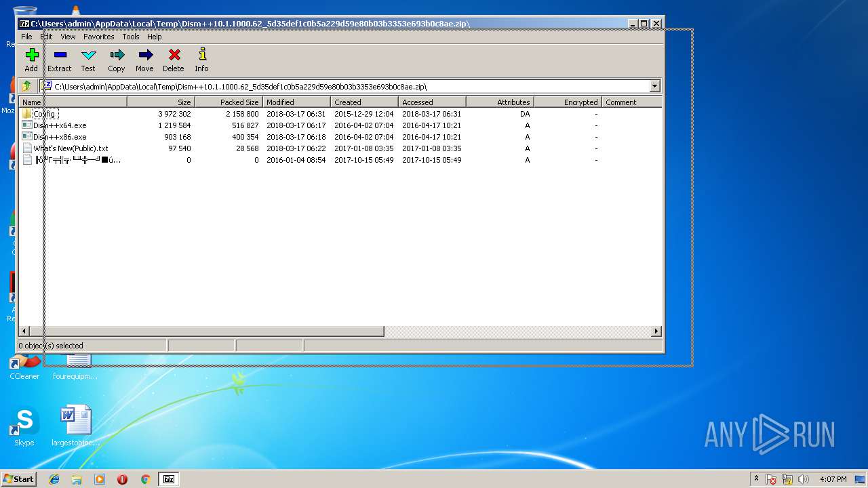
Task: Expand the address path dropdown
Action: [654, 87]
